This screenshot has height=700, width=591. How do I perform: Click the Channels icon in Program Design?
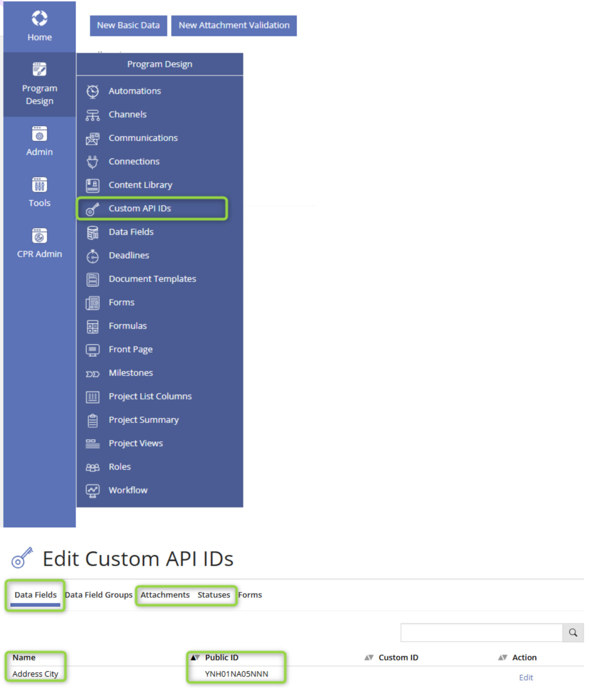(x=94, y=114)
